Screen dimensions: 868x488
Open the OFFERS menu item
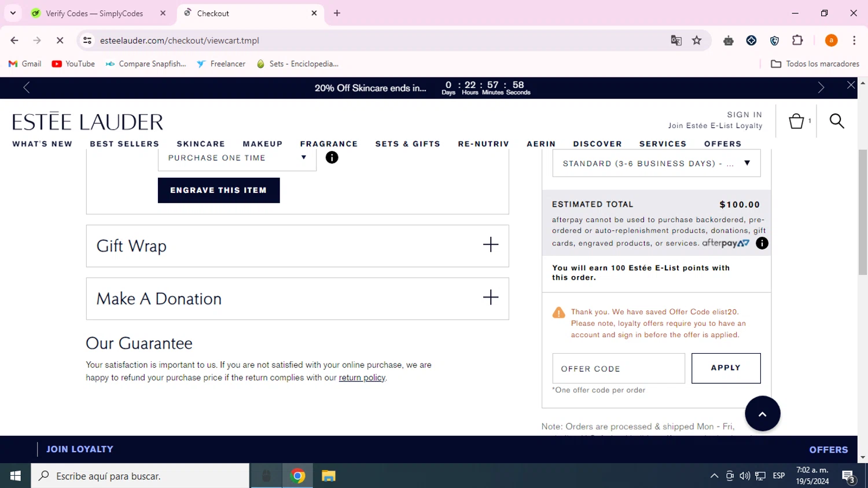click(x=723, y=144)
